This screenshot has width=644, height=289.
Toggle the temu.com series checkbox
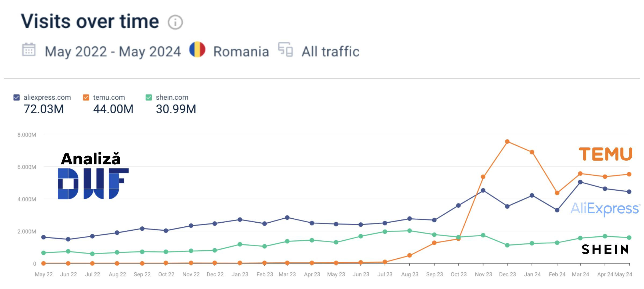[86, 97]
